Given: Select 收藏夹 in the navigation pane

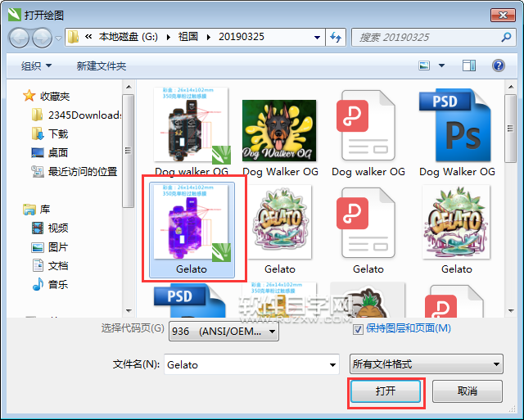Looking at the screenshot, I should 47,97.
